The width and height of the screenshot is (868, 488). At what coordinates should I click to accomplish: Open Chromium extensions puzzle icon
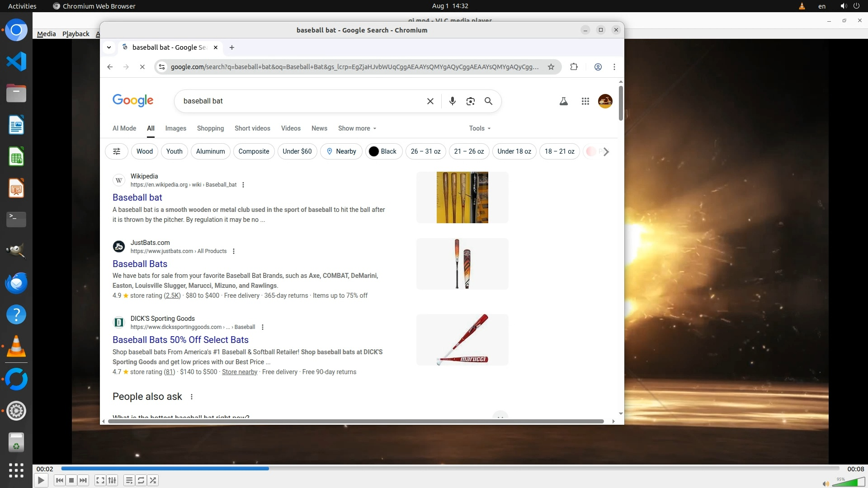pos(574,67)
